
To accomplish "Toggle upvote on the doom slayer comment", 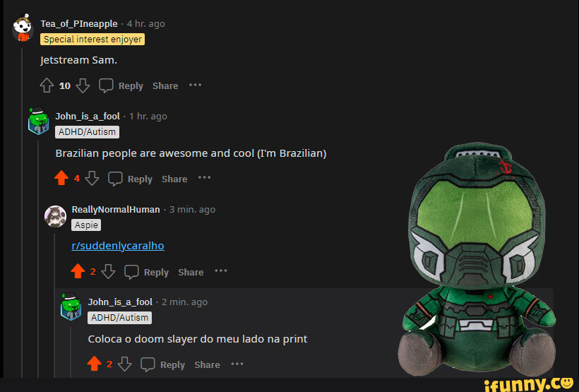I will [x=94, y=364].
